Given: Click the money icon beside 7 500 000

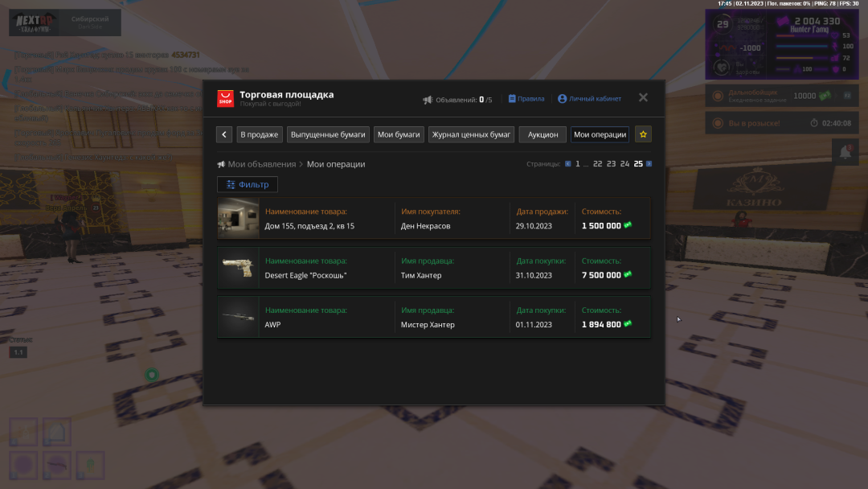Looking at the screenshot, I should [628, 274].
